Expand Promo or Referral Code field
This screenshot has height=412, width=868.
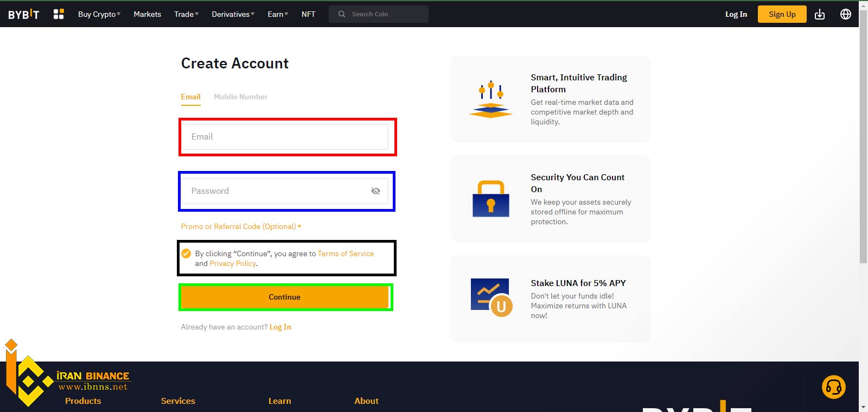tap(241, 226)
